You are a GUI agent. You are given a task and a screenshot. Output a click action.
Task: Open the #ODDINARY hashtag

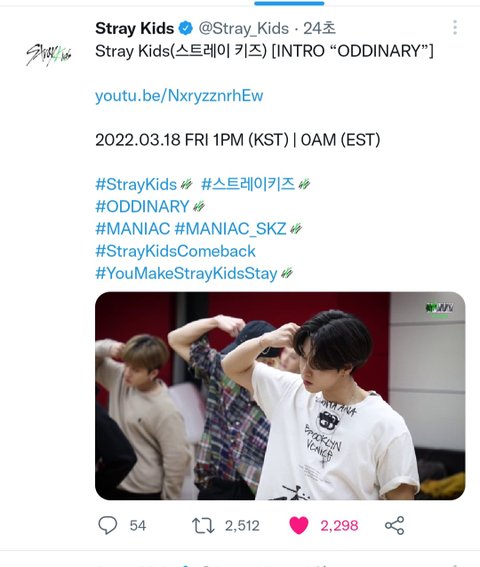click(142, 207)
